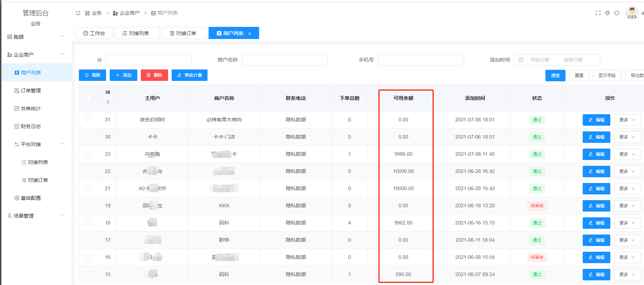644x285 pixels.
Task: Open 发单统计 in the sidebar
Action: (36, 108)
